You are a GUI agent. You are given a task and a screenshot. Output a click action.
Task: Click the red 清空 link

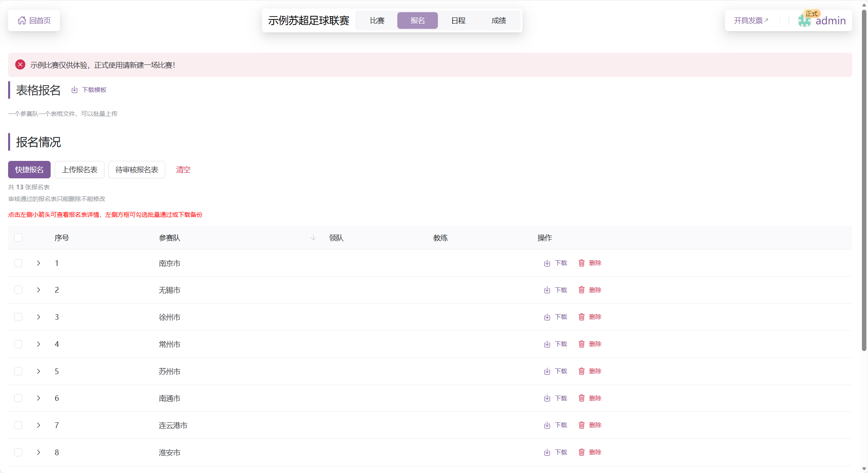pyautogui.click(x=183, y=169)
